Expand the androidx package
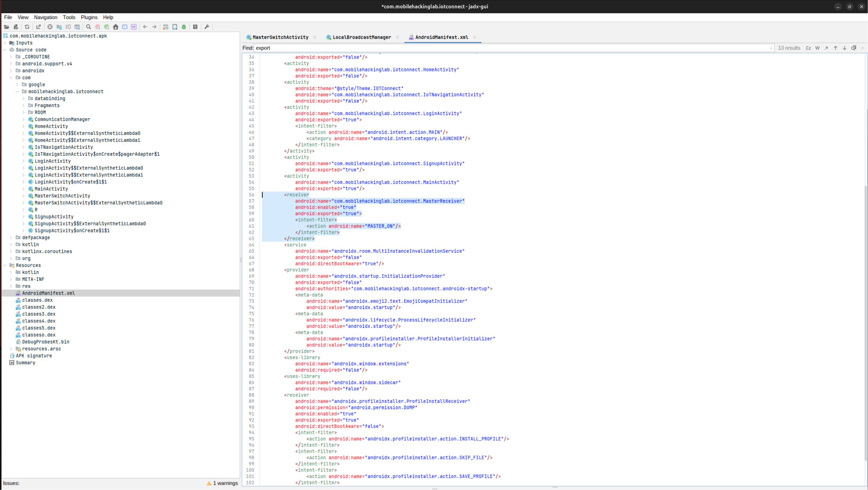Viewport: 868px width, 490px height. point(11,71)
